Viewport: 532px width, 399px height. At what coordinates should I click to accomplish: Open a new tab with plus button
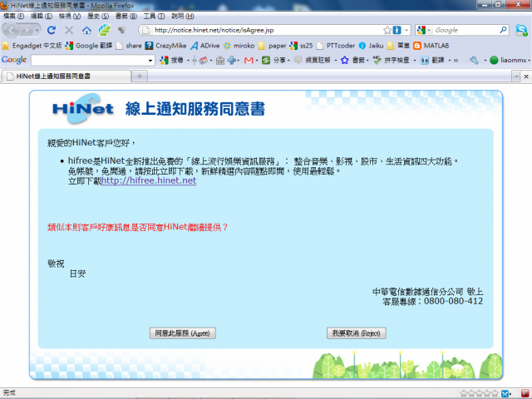click(140, 76)
